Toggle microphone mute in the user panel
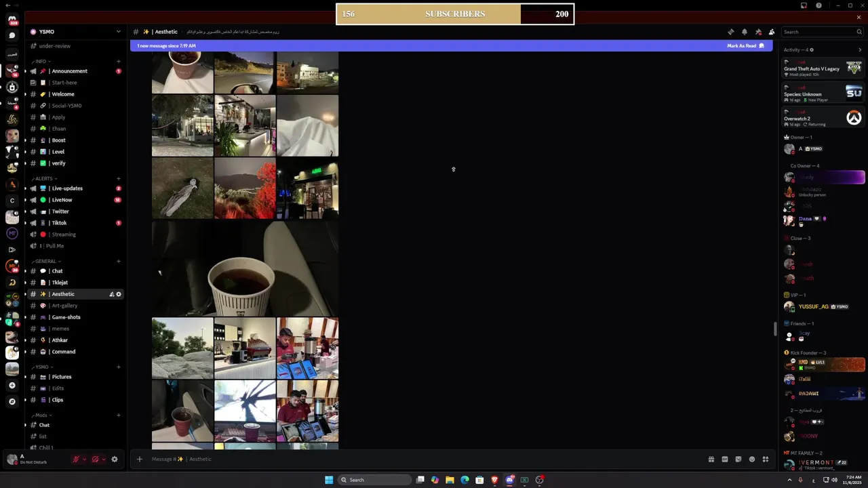Viewport: 868px width, 488px height. tap(76, 459)
